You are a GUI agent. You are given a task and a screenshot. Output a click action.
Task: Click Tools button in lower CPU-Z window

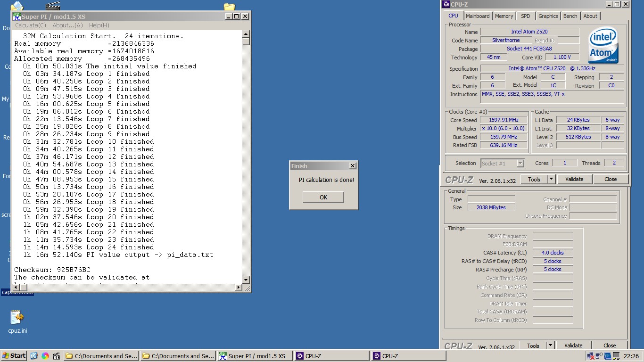533,346
